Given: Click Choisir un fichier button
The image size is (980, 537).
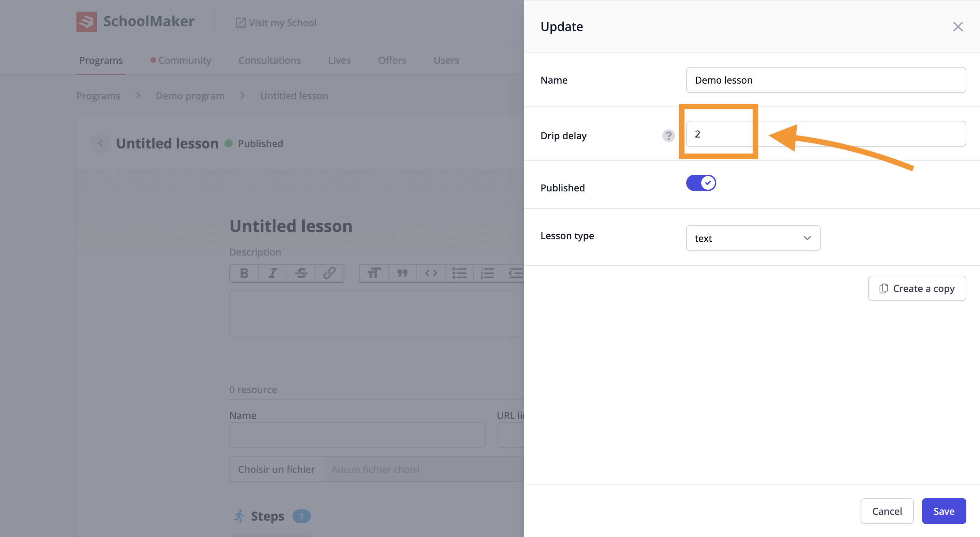Looking at the screenshot, I should [276, 469].
